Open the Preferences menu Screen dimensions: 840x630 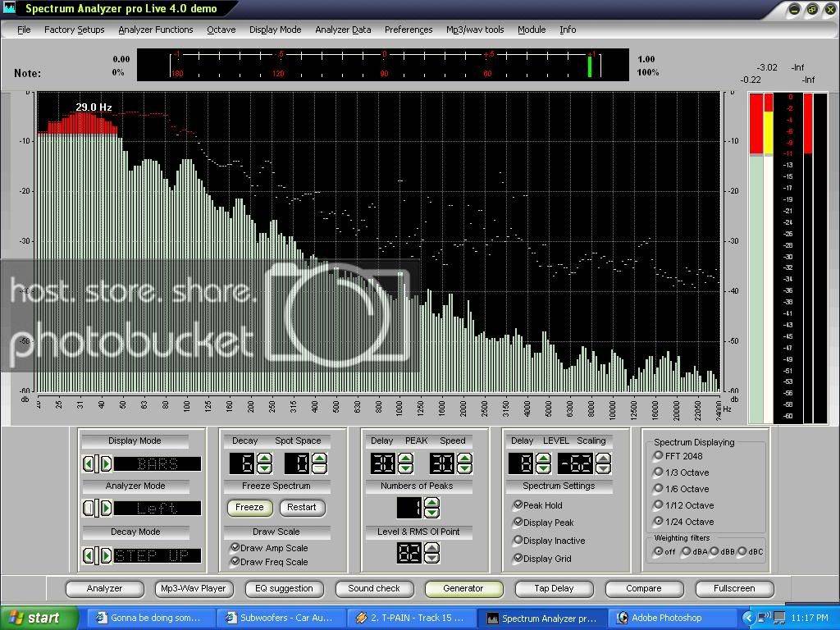(x=409, y=30)
